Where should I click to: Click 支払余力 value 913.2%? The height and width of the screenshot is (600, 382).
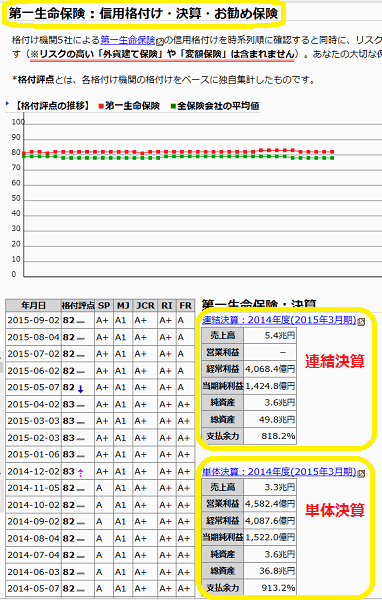270,588
